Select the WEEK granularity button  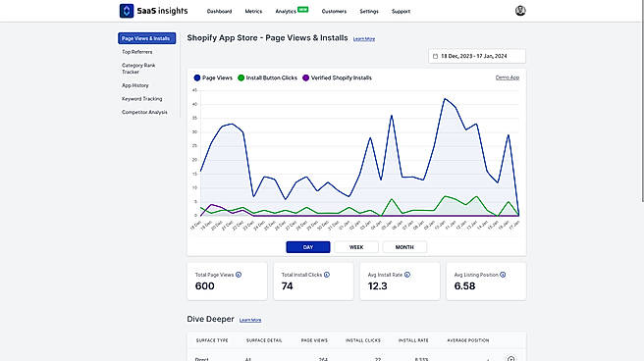pyautogui.click(x=356, y=247)
